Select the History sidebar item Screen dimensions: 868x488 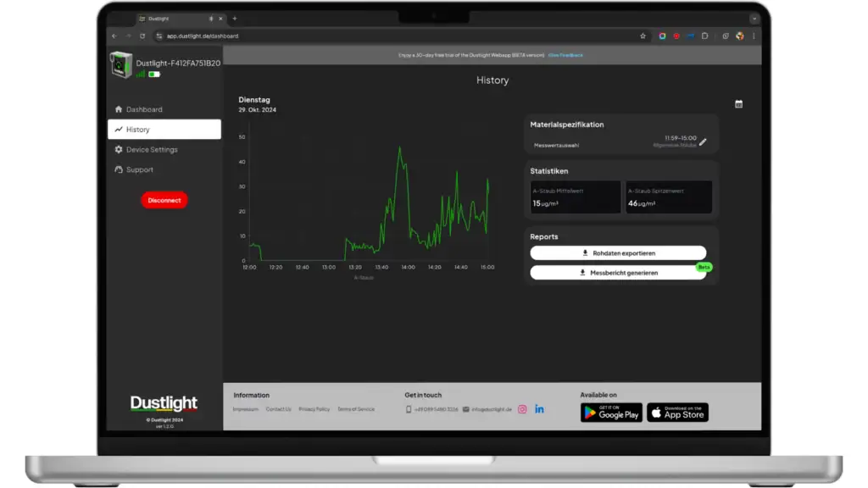click(x=164, y=130)
